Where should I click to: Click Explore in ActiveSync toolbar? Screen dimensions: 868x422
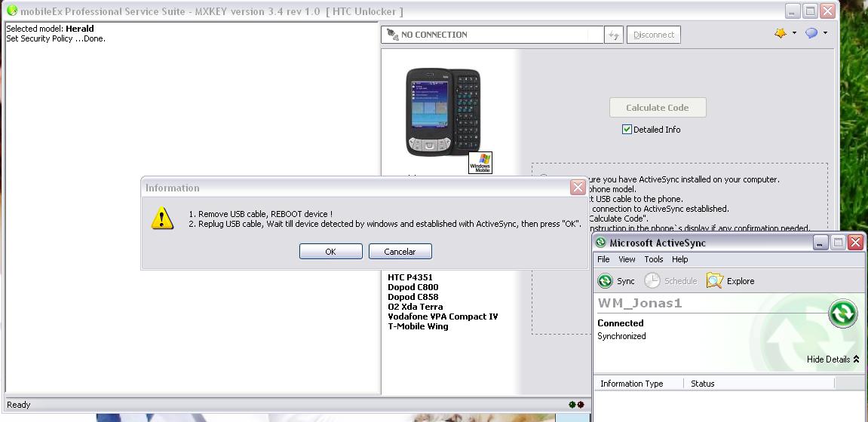(x=730, y=281)
